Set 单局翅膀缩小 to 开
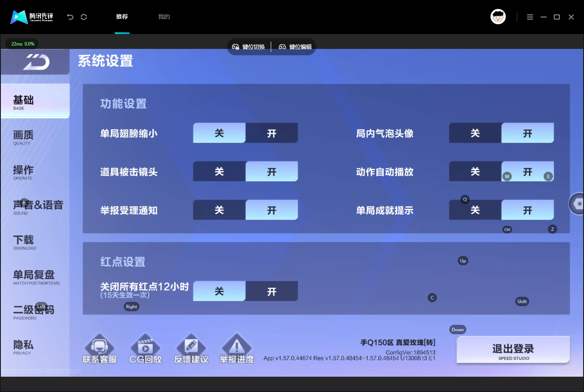This screenshot has height=392, width=584. (272, 133)
